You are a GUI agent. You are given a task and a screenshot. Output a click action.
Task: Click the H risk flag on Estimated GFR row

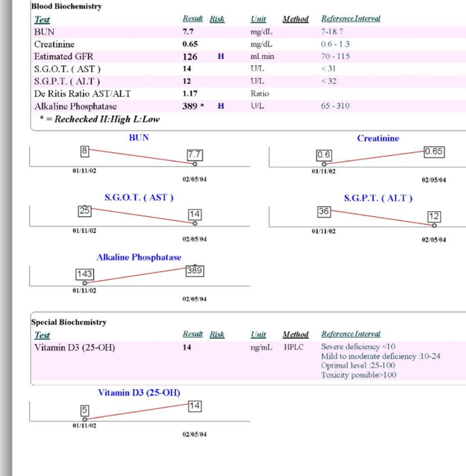(220, 56)
